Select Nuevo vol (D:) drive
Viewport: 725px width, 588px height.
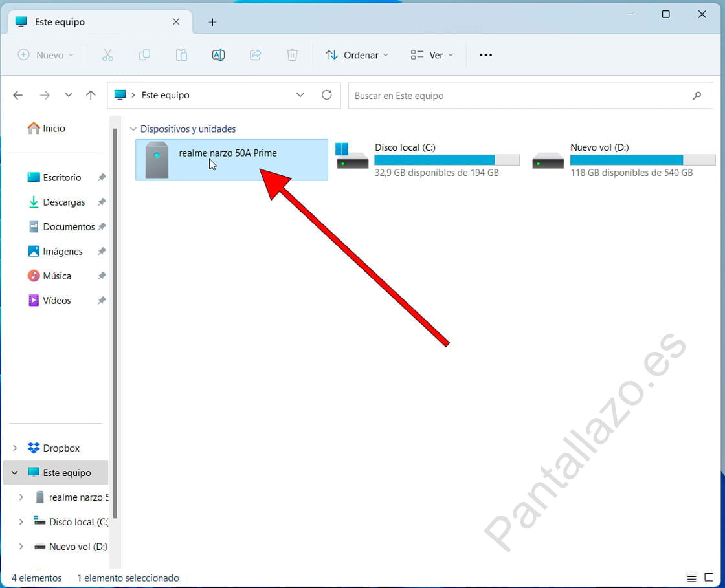click(x=623, y=160)
